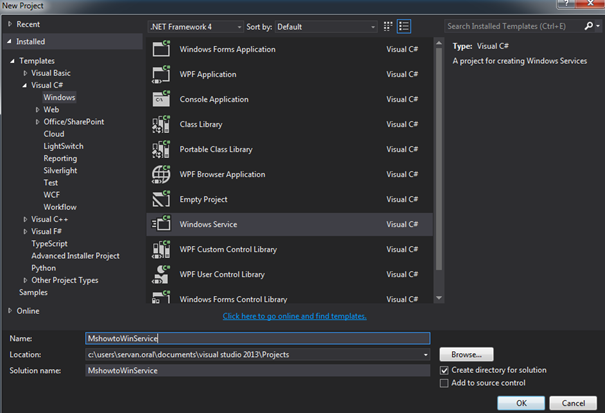Select the Reporting template category
This screenshot has height=413, width=605.
(60, 158)
